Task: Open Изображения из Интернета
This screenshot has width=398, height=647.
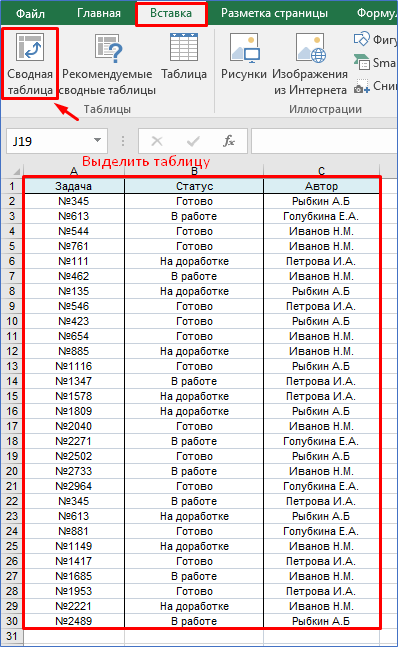Action: pos(310,64)
